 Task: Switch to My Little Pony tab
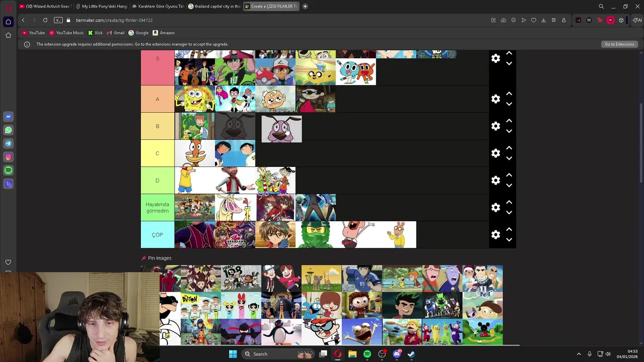click(101, 6)
